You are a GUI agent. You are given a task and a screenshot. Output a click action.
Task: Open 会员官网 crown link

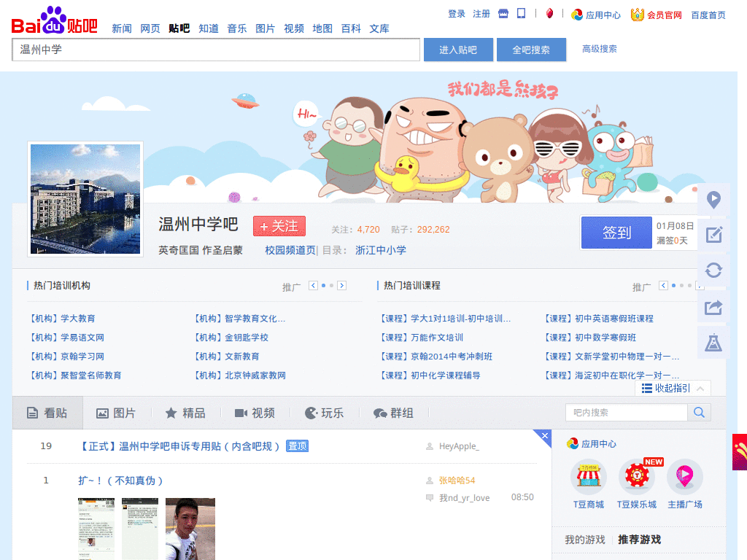pyautogui.click(x=656, y=15)
